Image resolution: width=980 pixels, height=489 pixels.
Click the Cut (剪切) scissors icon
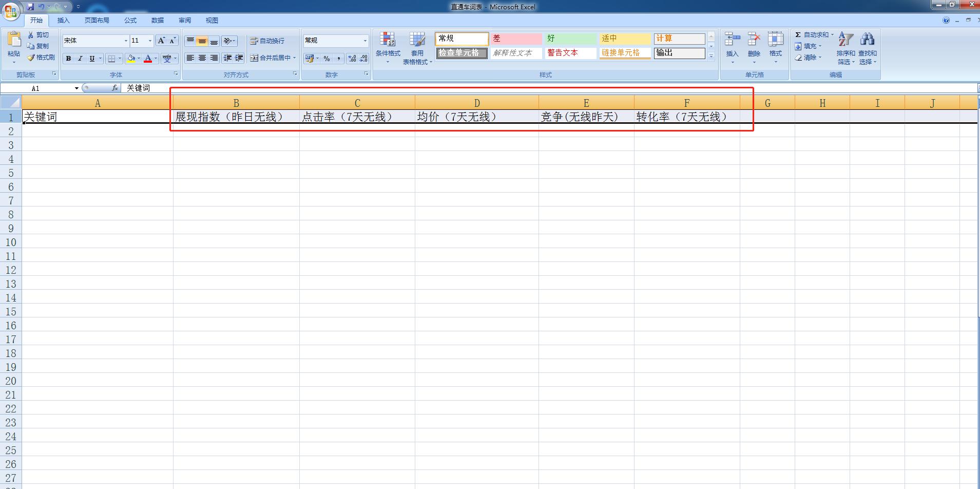click(31, 35)
